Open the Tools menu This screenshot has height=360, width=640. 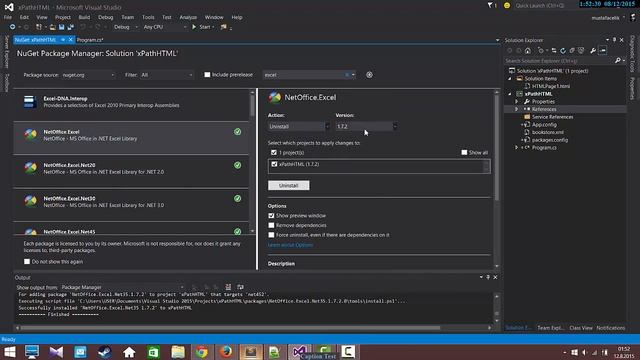148,17
